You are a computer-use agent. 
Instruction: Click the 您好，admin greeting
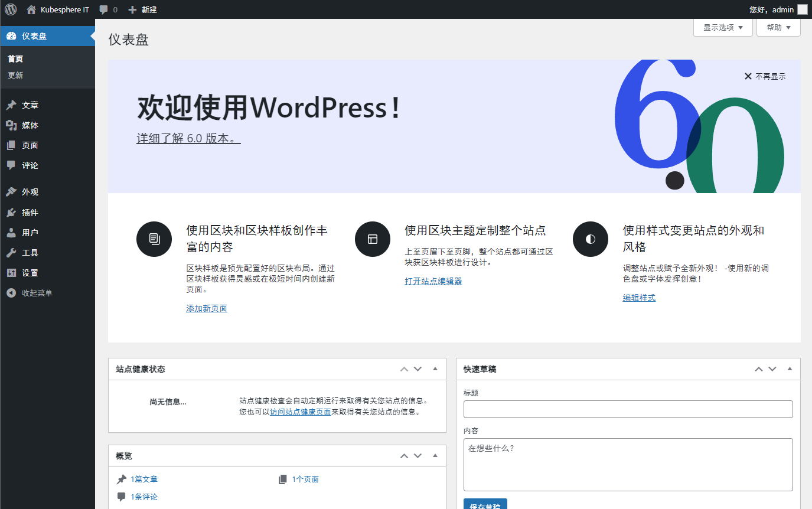click(x=771, y=9)
